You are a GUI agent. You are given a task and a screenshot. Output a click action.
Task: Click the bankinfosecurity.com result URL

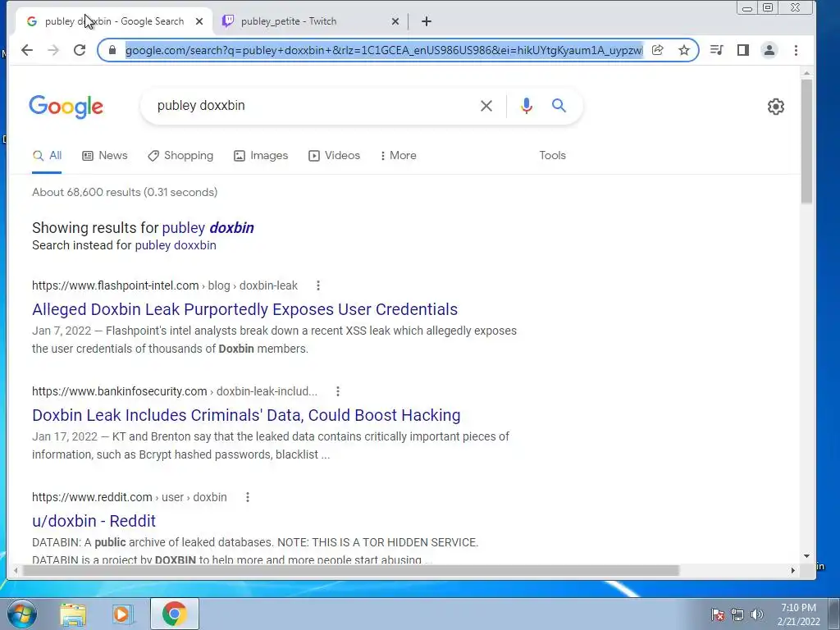click(175, 391)
